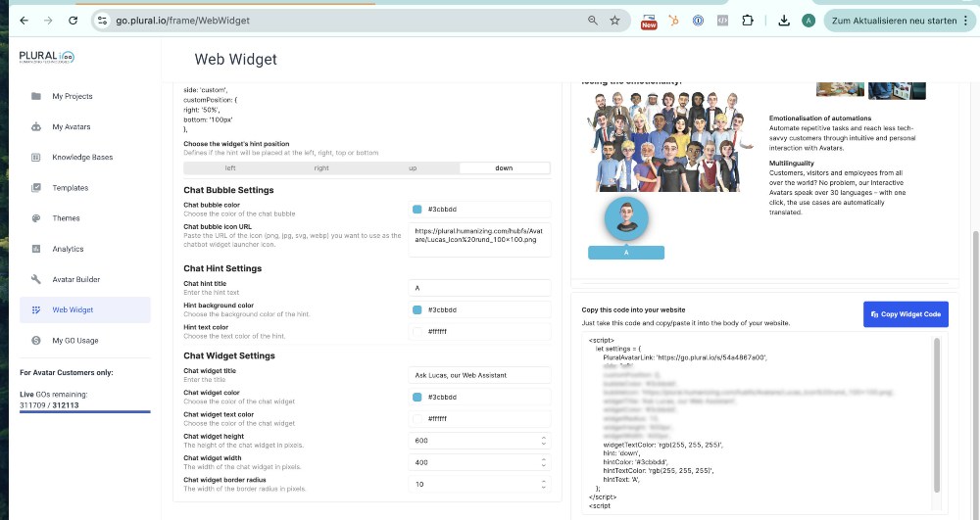Screen dimensions: 980x520
Task: Click the My Avatars robot icon
Action: (x=36, y=127)
